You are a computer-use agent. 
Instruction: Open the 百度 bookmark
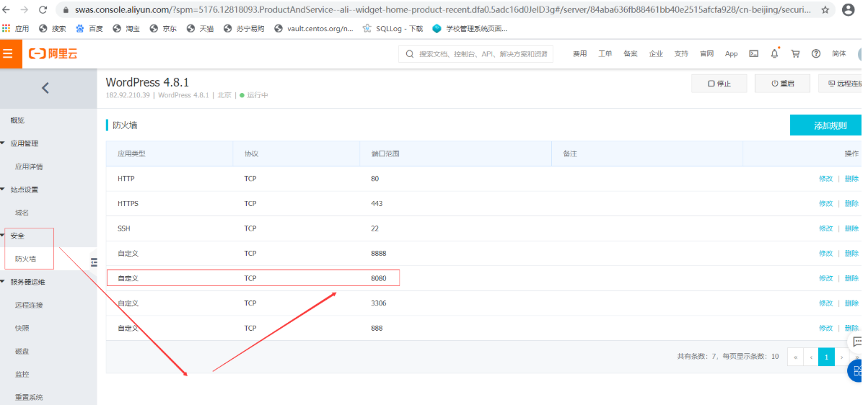tap(89, 28)
